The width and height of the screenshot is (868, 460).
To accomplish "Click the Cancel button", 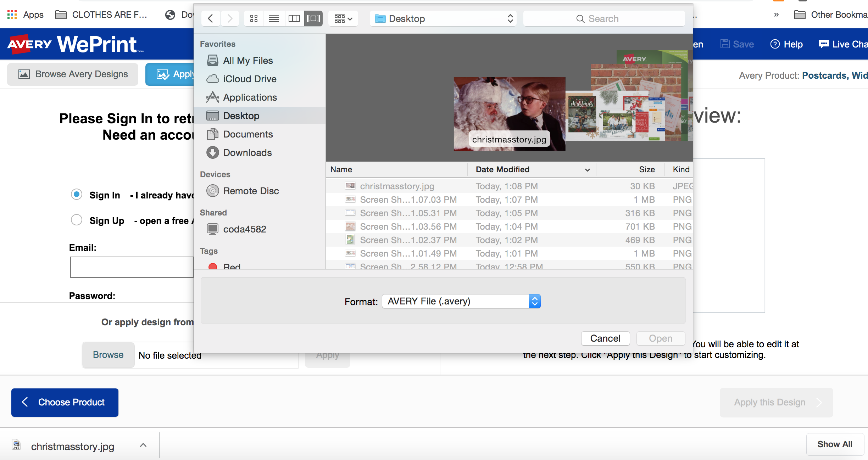I will click(x=605, y=338).
